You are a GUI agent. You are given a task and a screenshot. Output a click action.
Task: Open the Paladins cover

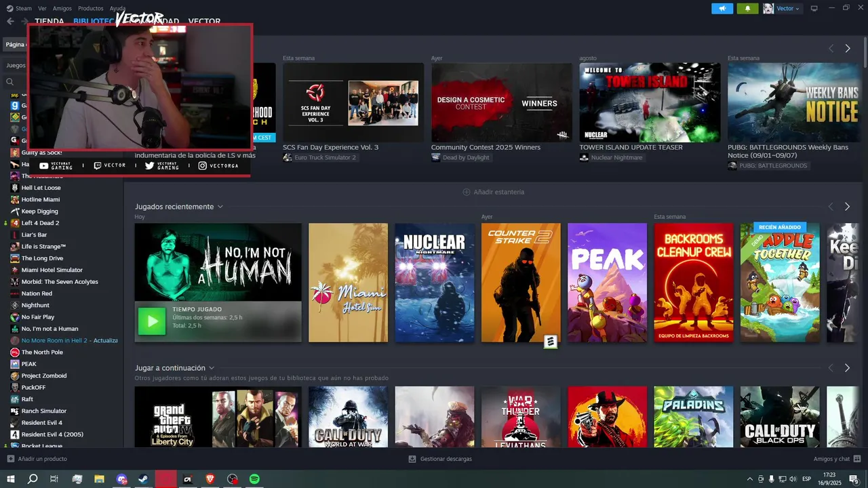tap(694, 417)
